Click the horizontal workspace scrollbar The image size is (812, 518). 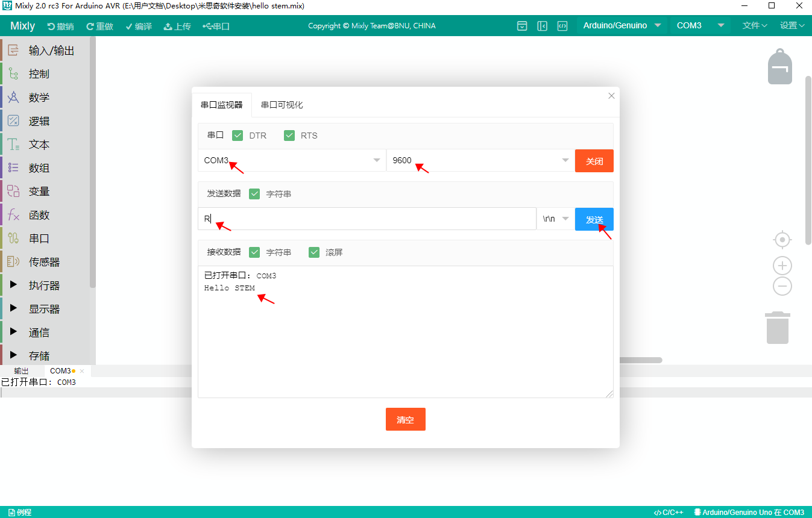640,360
